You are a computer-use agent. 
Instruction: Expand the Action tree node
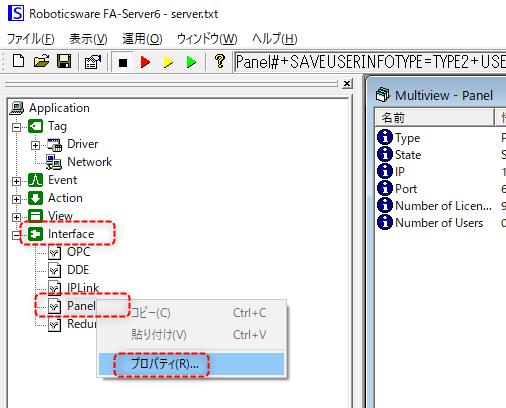[16, 199]
